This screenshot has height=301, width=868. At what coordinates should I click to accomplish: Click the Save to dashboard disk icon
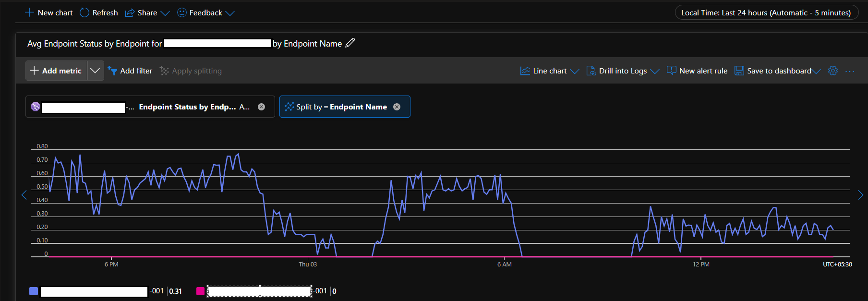pyautogui.click(x=739, y=71)
